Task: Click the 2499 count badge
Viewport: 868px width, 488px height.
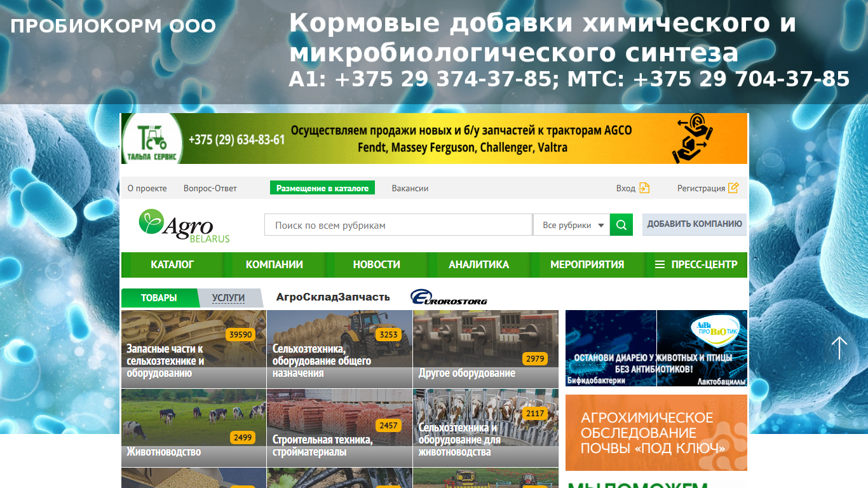Action: point(243,437)
